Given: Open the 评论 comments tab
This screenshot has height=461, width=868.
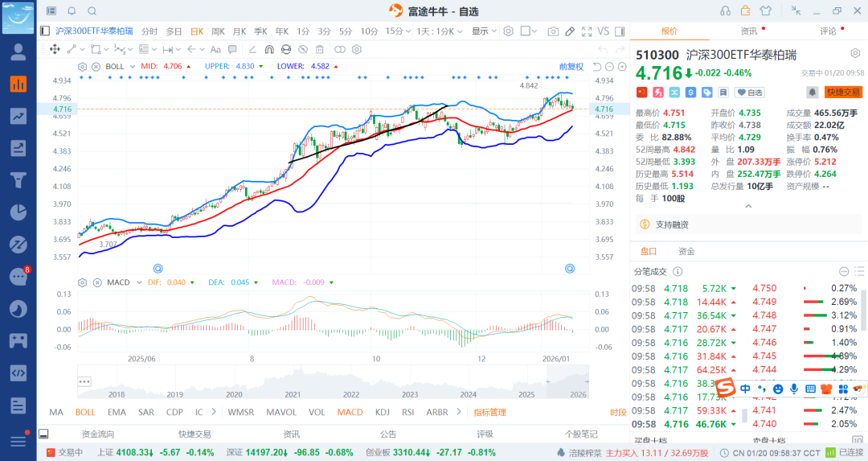Looking at the screenshot, I should 828,31.
